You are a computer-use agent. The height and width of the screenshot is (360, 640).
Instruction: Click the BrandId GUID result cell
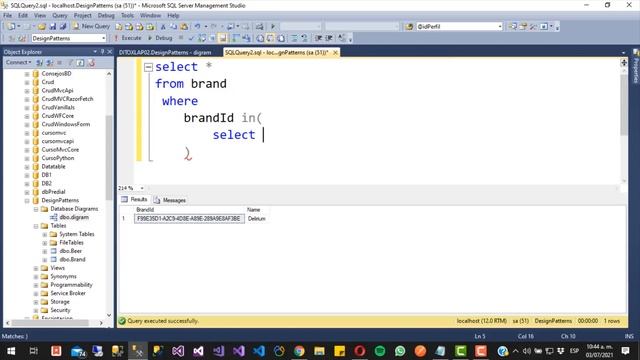click(x=189, y=219)
